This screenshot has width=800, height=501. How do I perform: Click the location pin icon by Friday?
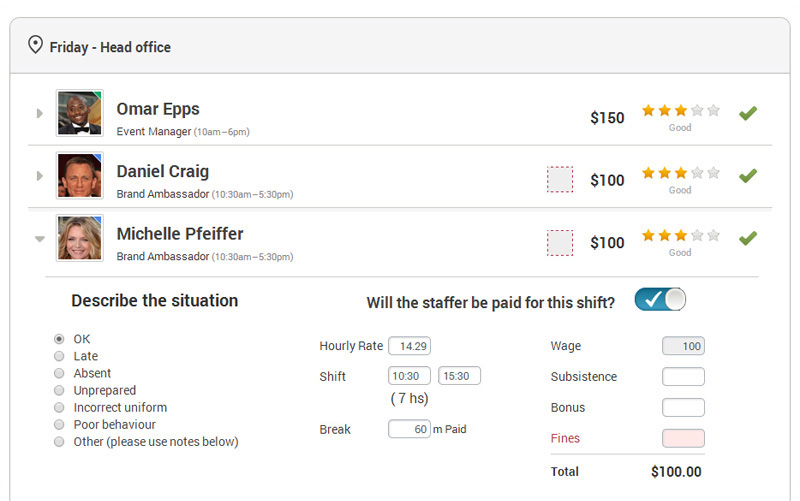(x=35, y=45)
